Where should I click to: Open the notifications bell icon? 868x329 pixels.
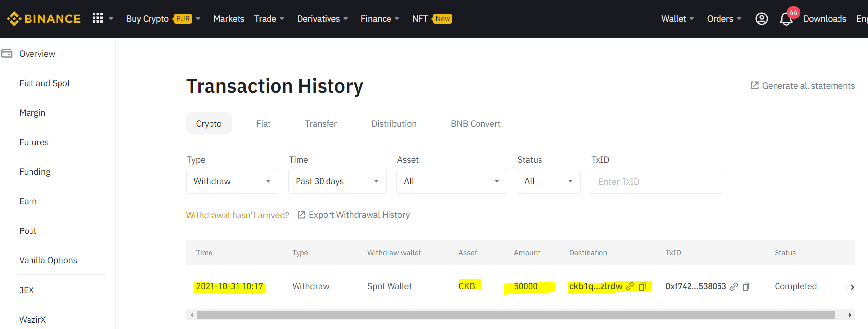coord(786,19)
